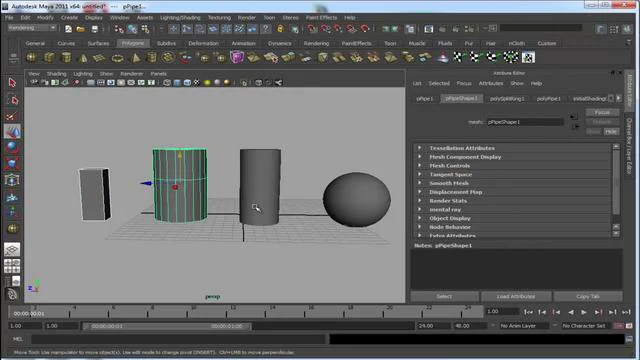The image size is (640, 360).
Task: Click the Load Attributes button
Action: click(516, 296)
